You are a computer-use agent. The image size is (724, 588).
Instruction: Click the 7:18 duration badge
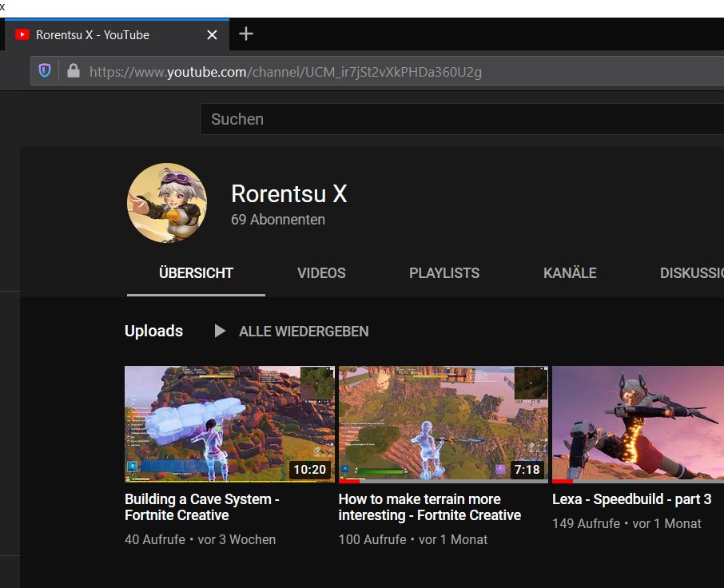coord(527,470)
